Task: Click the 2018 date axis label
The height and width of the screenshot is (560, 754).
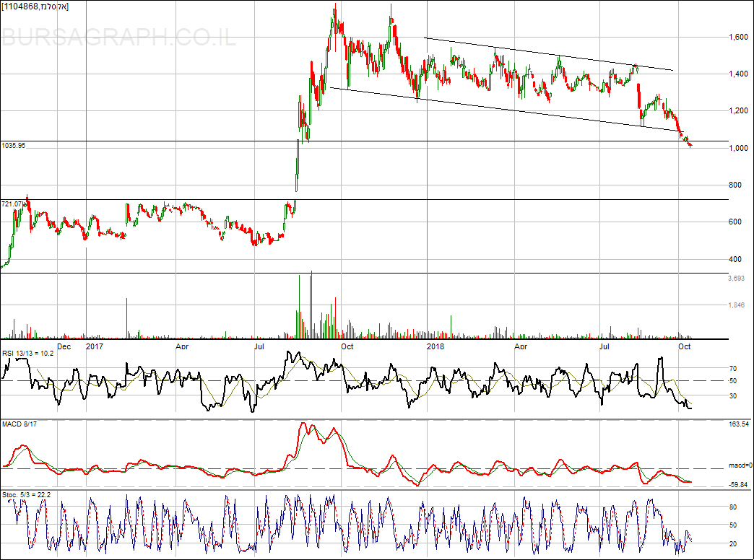Action: point(435,346)
